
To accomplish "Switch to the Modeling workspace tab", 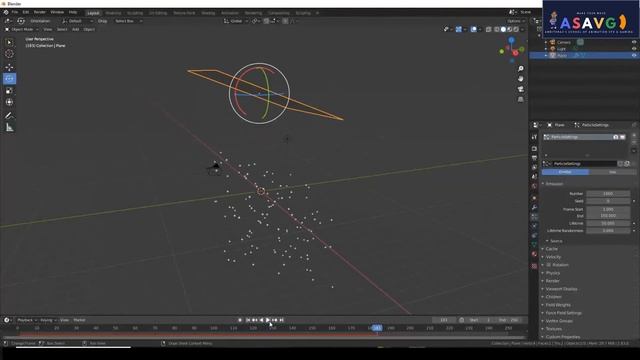I will pos(113,13).
